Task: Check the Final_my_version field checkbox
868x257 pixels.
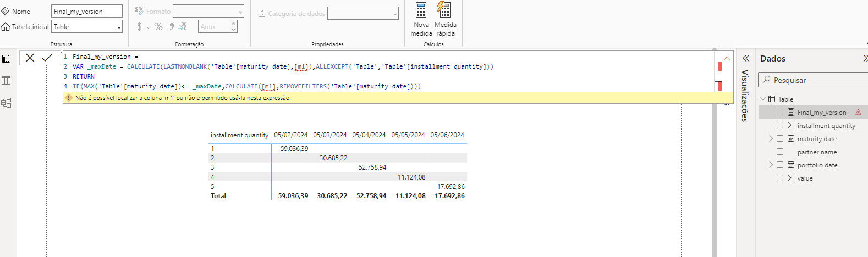Action: click(x=780, y=112)
